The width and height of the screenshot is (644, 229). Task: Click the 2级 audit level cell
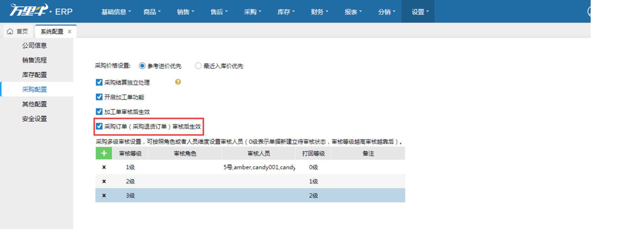coord(130,182)
